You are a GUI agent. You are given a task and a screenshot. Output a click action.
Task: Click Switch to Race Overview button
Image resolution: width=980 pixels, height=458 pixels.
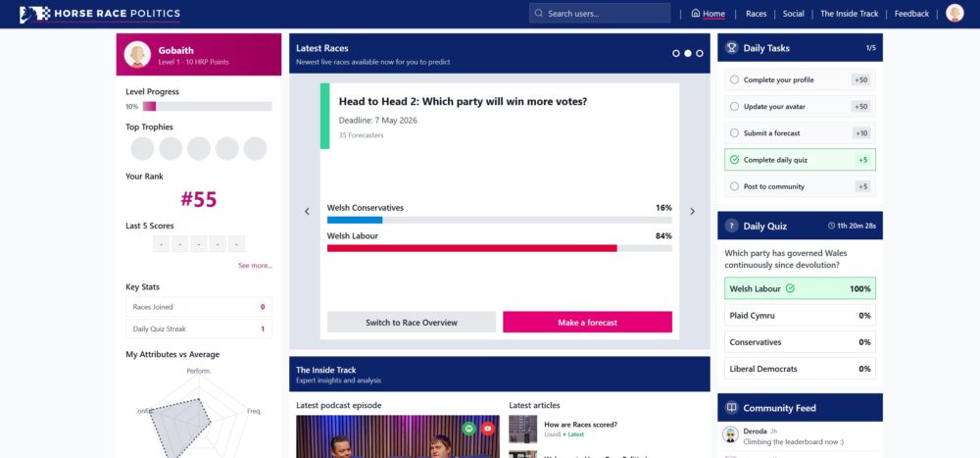[412, 323]
